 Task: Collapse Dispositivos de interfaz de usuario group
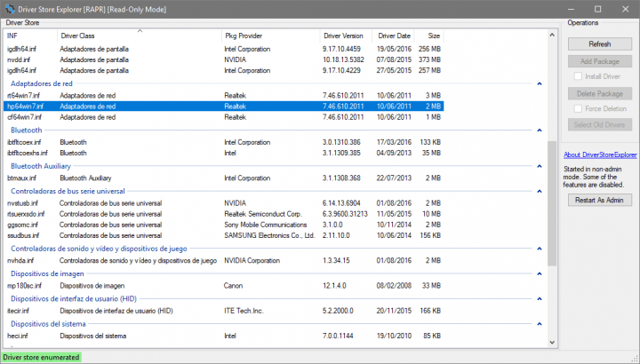[x=540, y=299]
